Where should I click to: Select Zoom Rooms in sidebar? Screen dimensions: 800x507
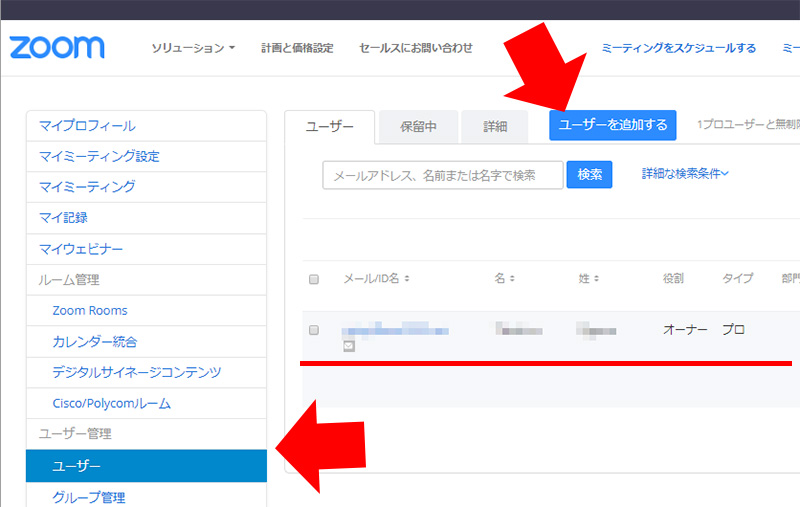[90, 311]
